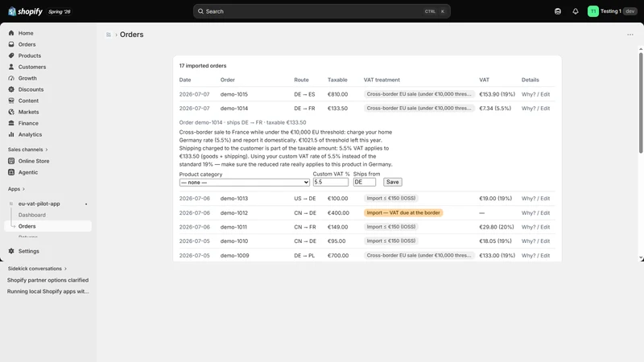Click the Ships from field

point(365,183)
